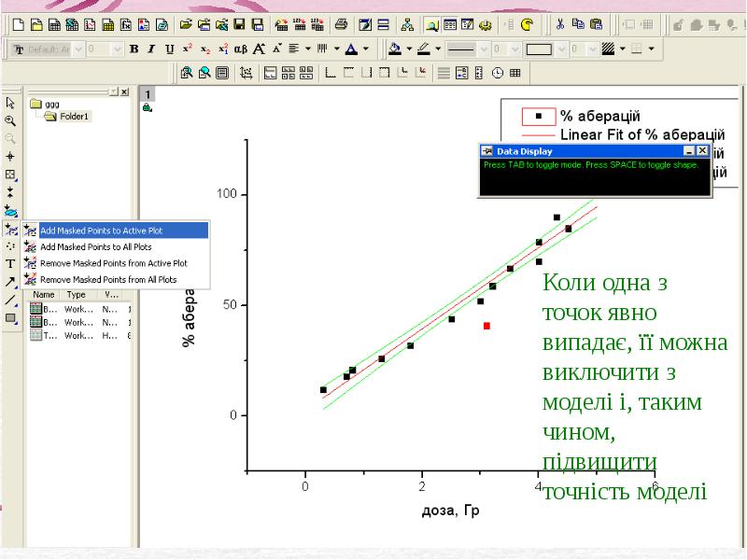Toggle Underline text formatting
Viewport: 747px width, 560px height.
(x=169, y=49)
